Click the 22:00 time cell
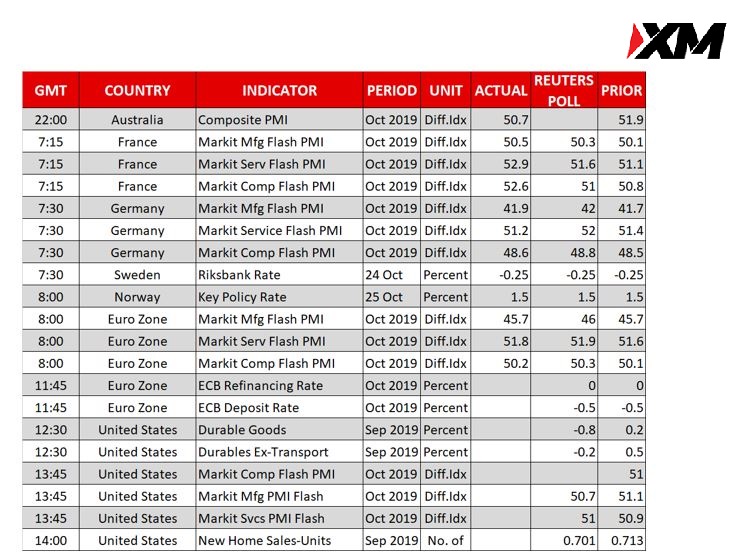Image resolution: width=739 pixels, height=557 pixels. coord(51,120)
